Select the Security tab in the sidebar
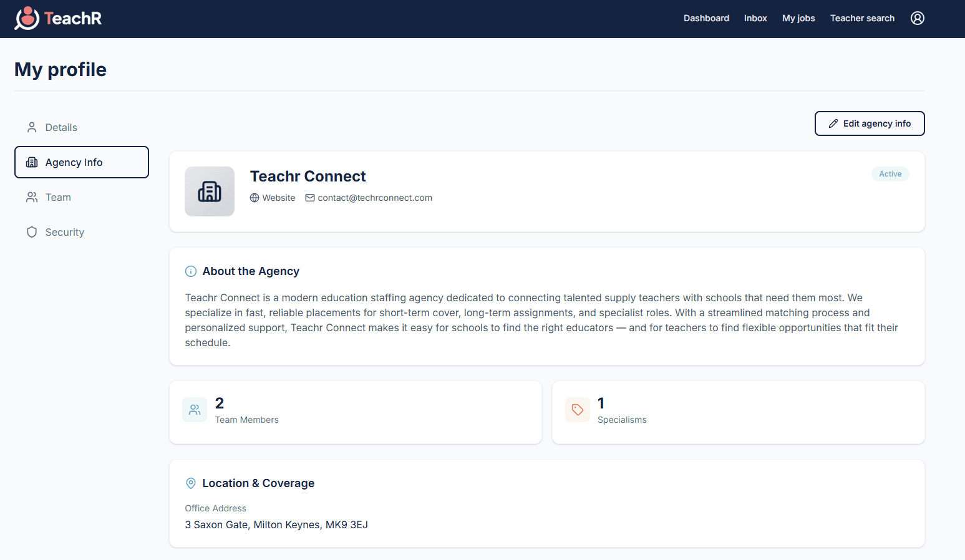Image resolution: width=965 pixels, height=560 pixels. click(x=64, y=232)
